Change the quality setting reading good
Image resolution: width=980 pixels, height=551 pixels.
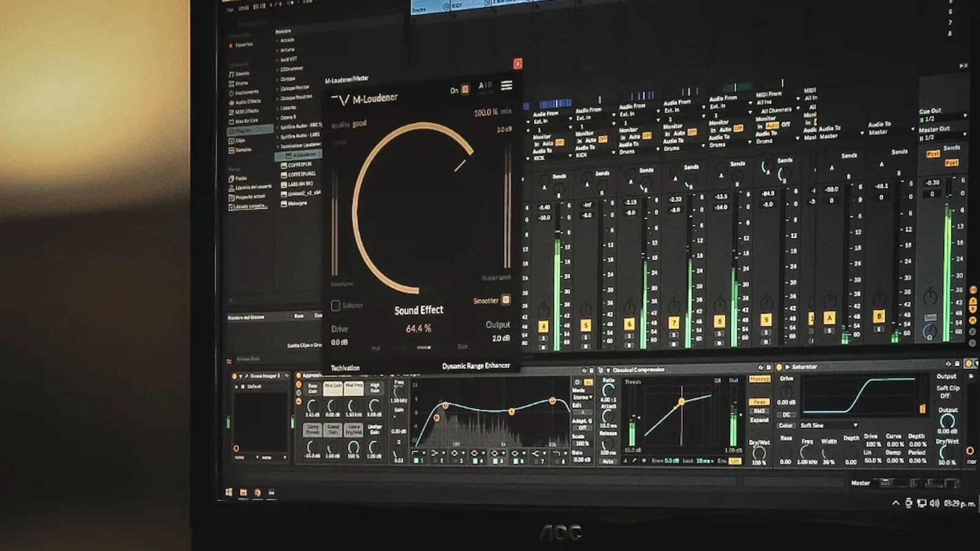click(x=359, y=124)
